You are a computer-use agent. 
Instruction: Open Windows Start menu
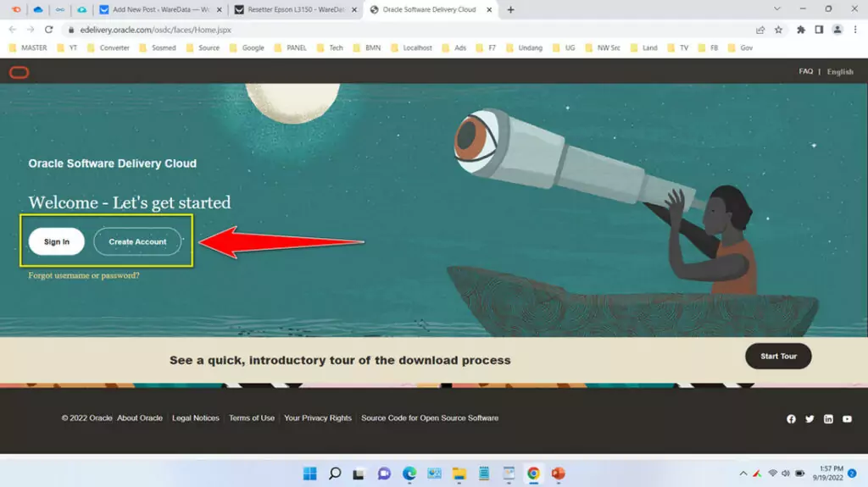click(x=310, y=473)
